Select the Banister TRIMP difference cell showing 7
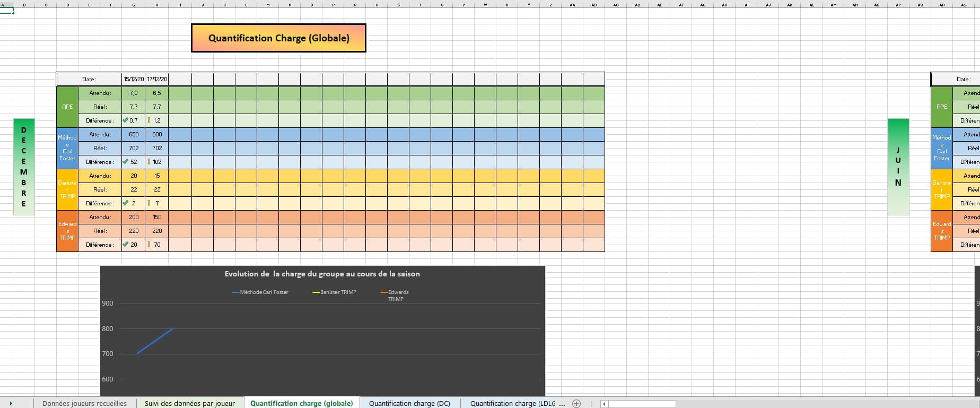Image resolution: width=980 pixels, height=408 pixels. (156, 203)
